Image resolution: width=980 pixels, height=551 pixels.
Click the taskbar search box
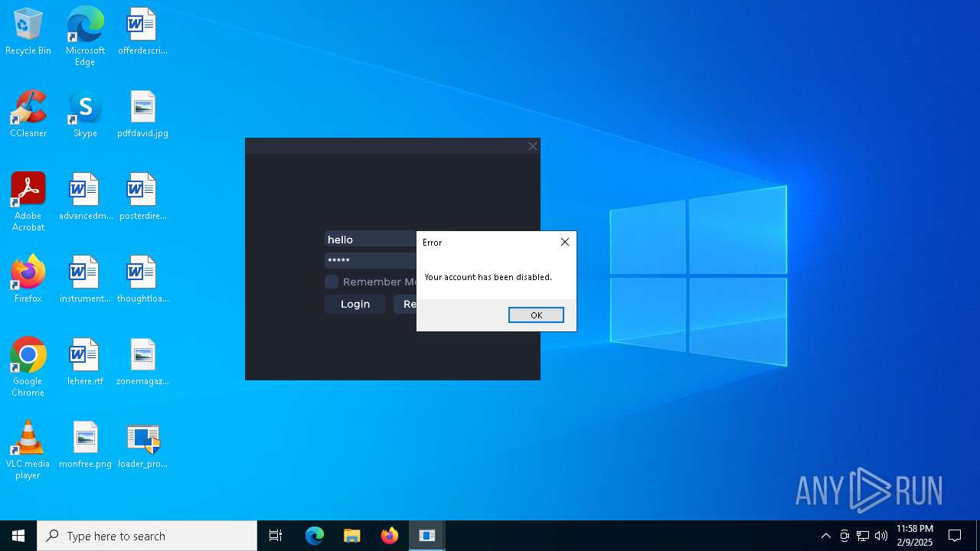coord(147,536)
